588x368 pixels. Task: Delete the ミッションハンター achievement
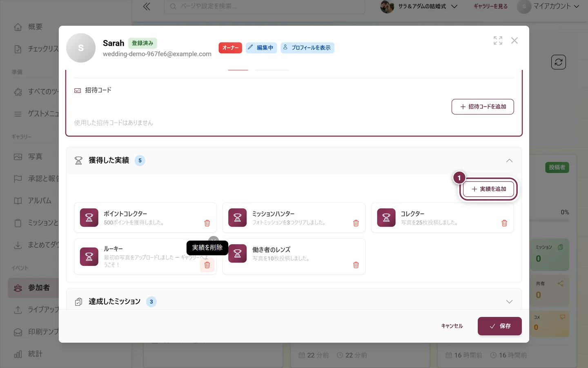point(356,223)
